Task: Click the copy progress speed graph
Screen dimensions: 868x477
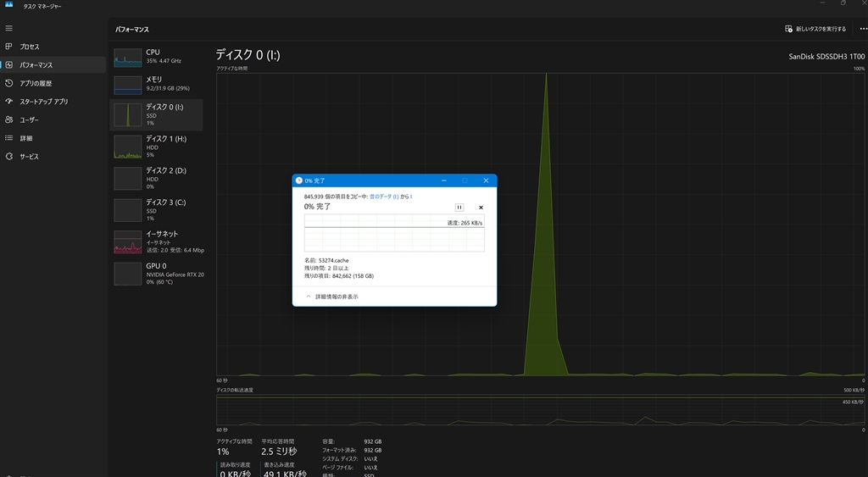Action: point(394,233)
